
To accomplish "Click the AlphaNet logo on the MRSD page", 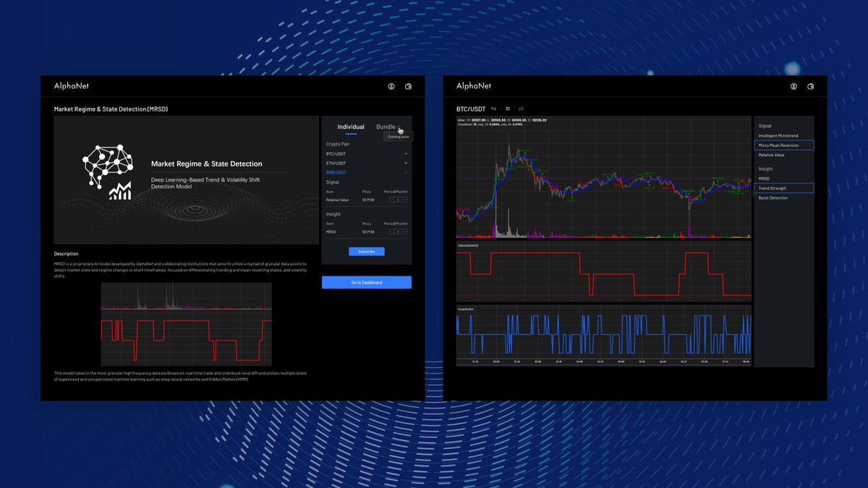I will click(x=72, y=85).
